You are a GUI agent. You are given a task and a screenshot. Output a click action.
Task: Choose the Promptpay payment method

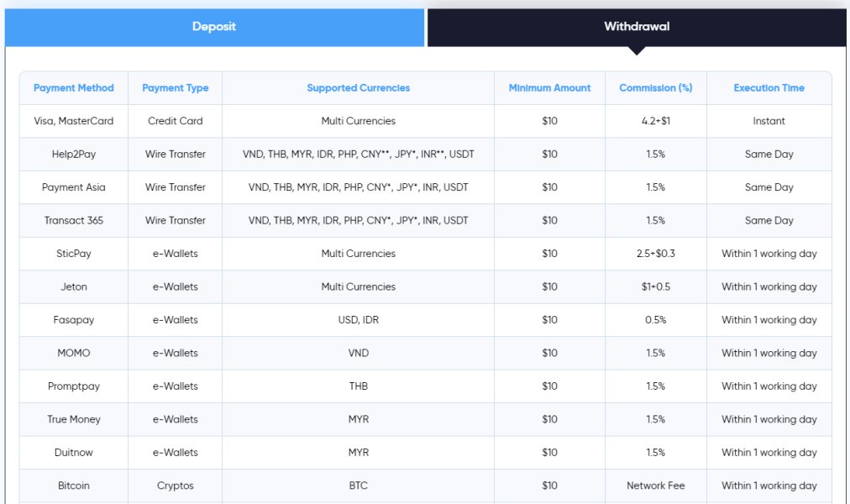(74, 386)
